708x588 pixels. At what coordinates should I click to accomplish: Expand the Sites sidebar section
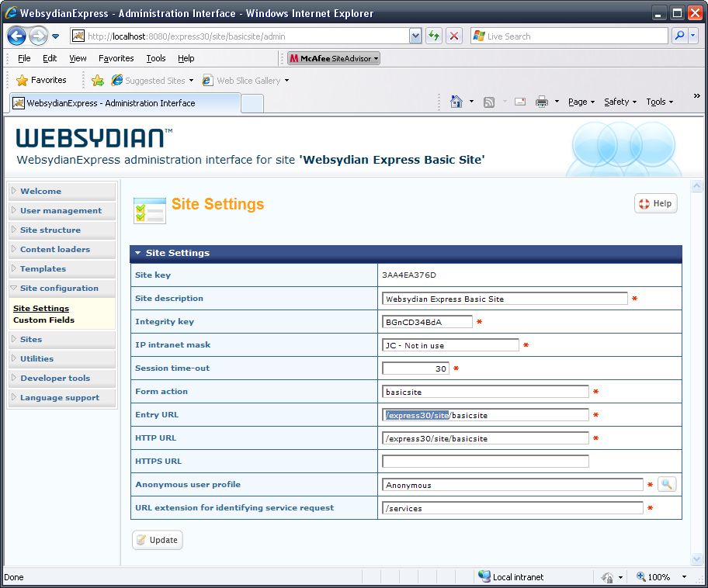pyautogui.click(x=62, y=339)
